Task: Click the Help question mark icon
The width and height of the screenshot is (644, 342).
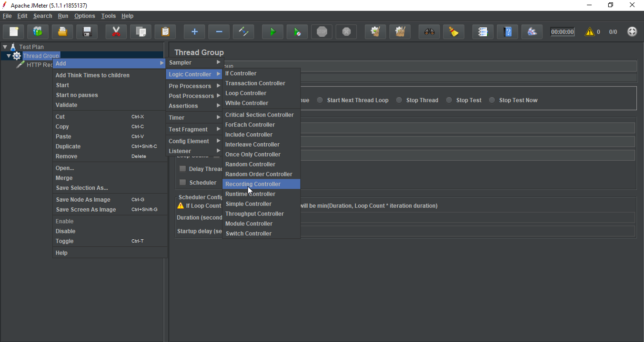Action: 508,32
